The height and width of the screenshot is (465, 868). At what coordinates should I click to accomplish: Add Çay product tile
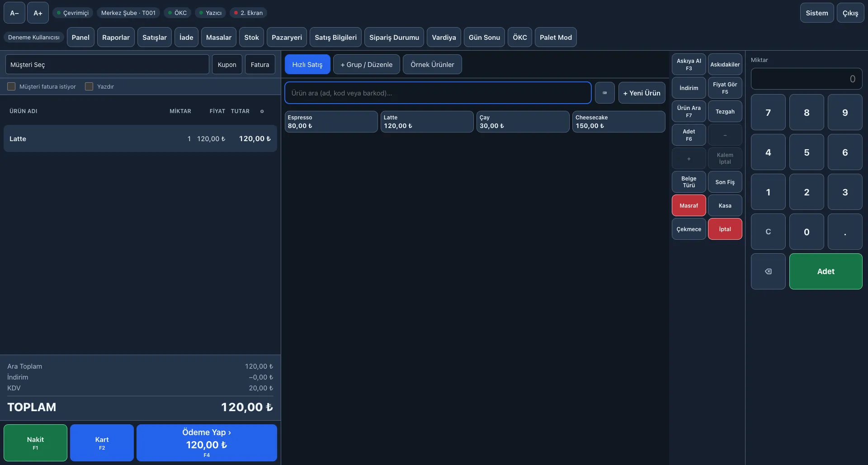click(x=523, y=122)
